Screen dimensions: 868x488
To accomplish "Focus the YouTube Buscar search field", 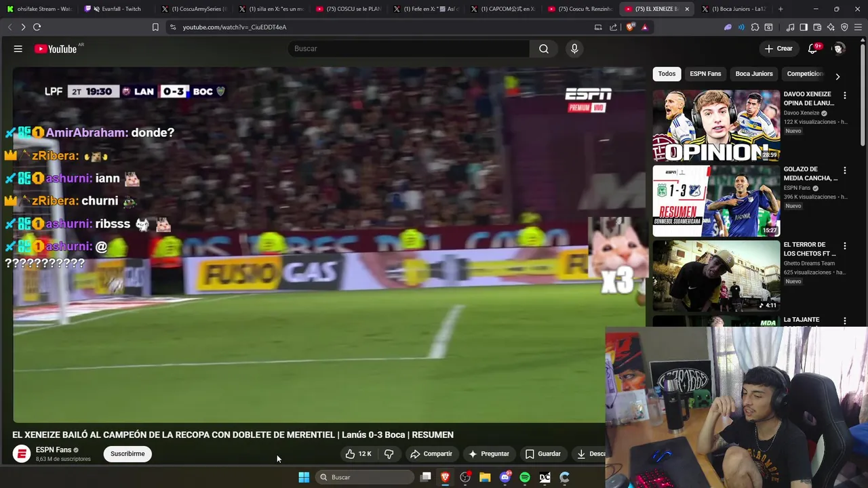I will [x=409, y=49].
